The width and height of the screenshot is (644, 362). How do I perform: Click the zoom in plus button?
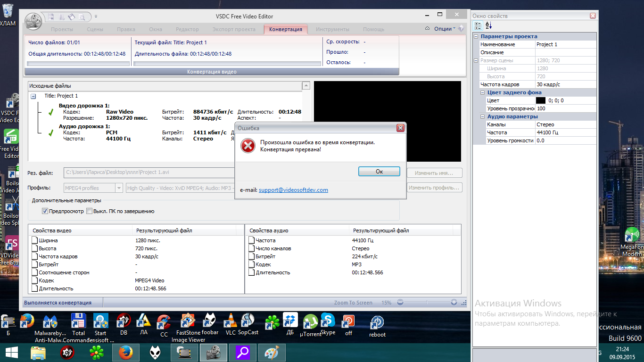[x=454, y=303]
